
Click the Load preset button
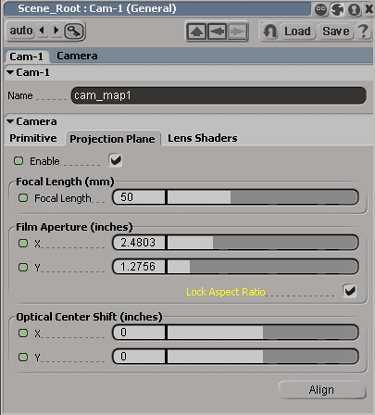click(x=297, y=31)
